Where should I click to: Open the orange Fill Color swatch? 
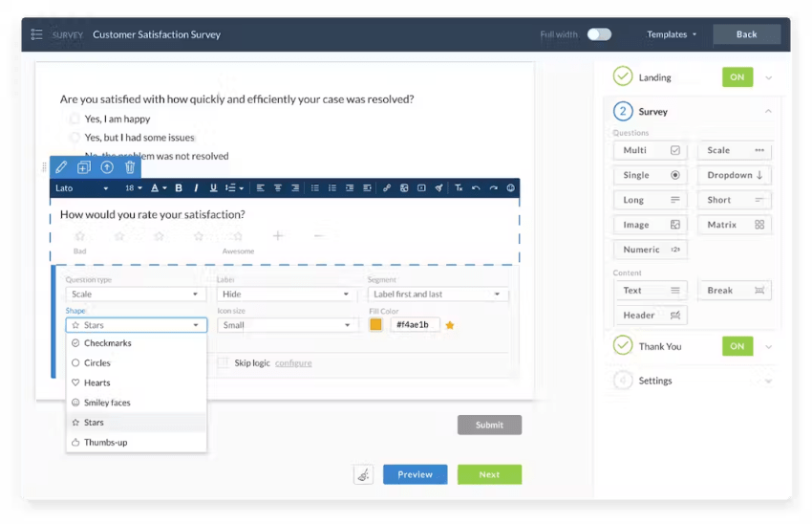(376, 325)
